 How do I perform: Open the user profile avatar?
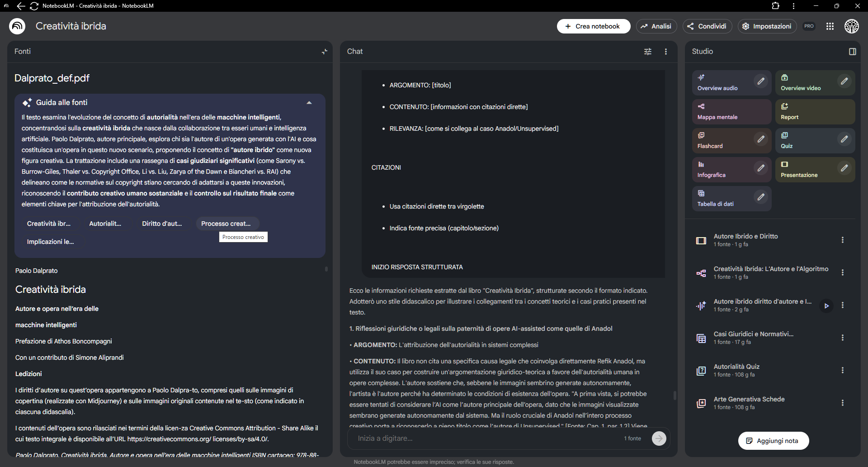coord(851,26)
